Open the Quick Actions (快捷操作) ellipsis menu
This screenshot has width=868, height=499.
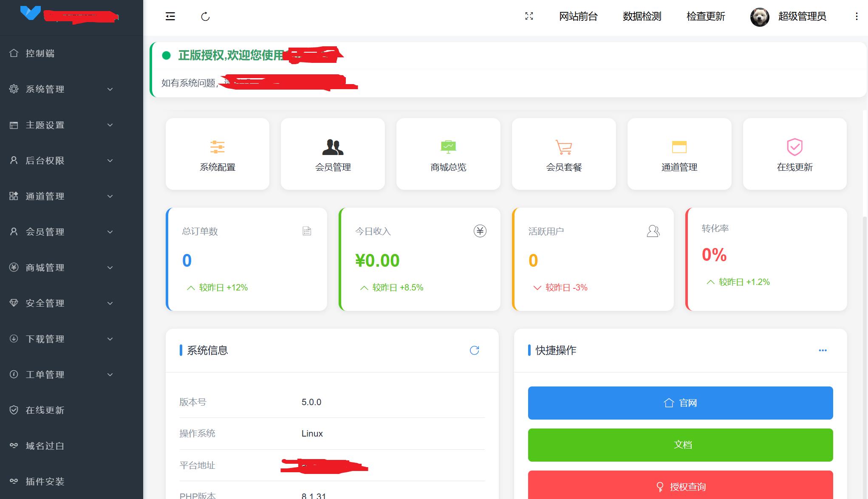[823, 350]
